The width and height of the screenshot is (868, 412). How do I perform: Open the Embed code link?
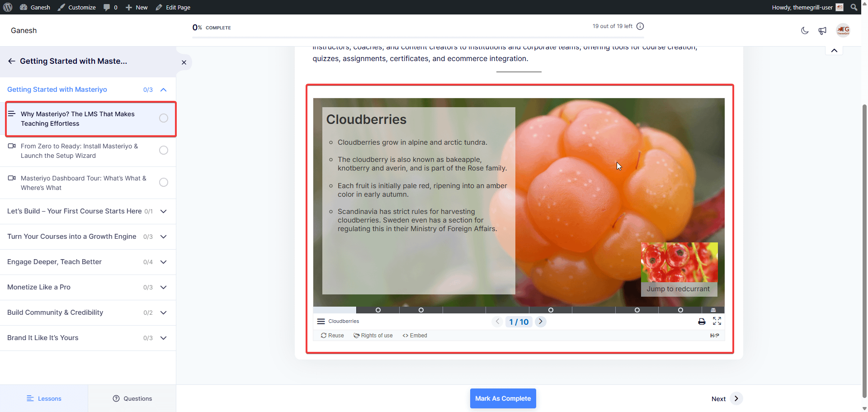coord(415,336)
